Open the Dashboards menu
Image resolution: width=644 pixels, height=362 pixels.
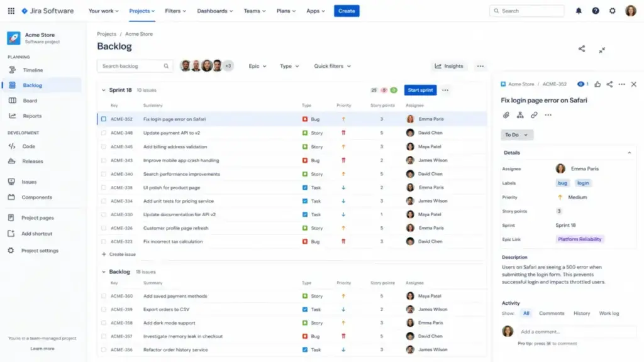coord(215,11)
